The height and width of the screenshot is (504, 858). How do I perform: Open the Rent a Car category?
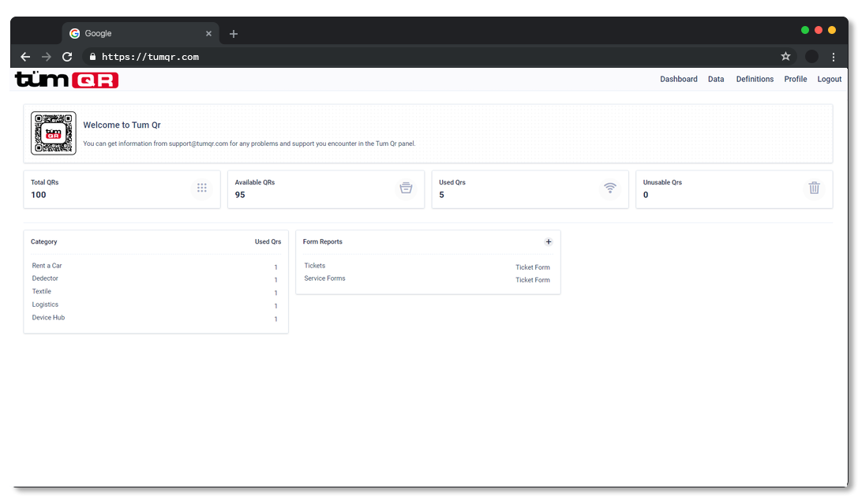click(47, 266)
